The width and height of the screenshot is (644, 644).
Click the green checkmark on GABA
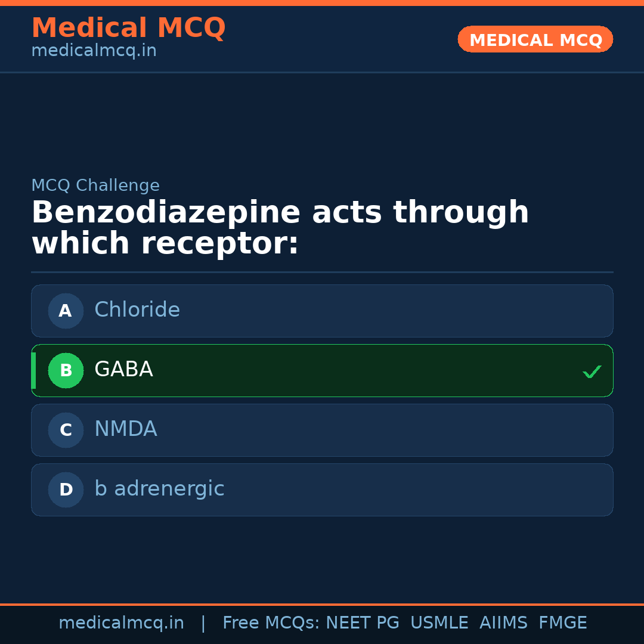tap(592, 371)
